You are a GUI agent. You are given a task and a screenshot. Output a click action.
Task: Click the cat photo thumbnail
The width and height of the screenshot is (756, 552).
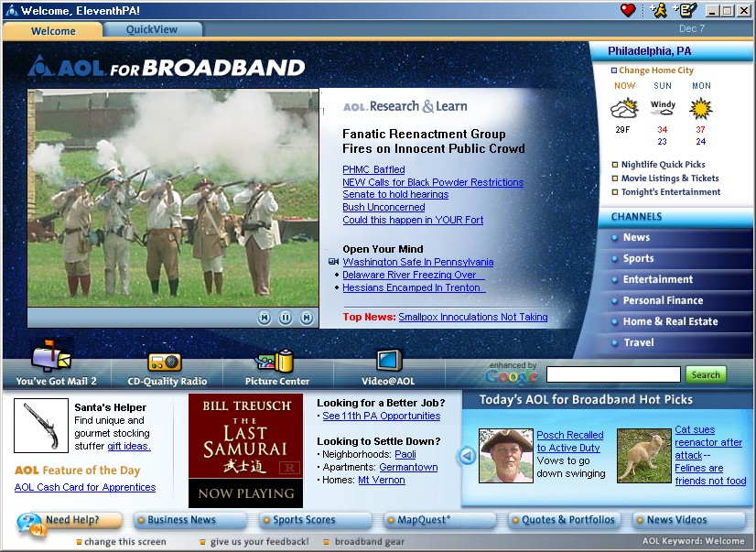(x=644, y=456)
